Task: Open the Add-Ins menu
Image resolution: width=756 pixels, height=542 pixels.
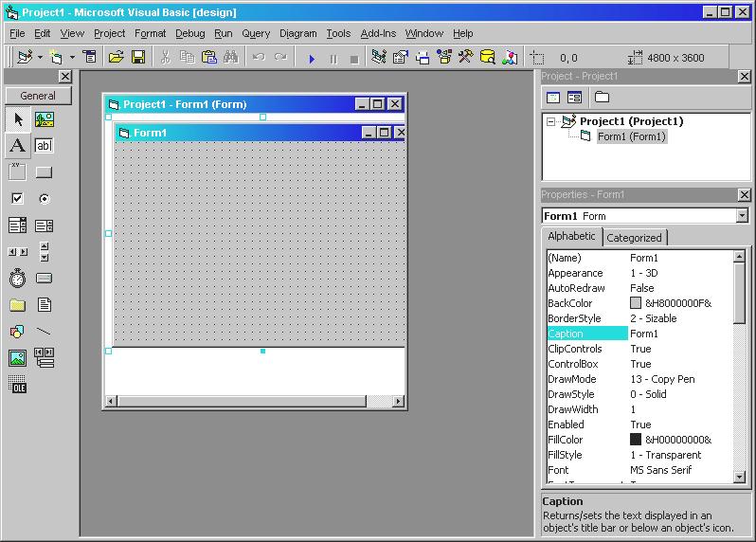Action: [378, 33]
